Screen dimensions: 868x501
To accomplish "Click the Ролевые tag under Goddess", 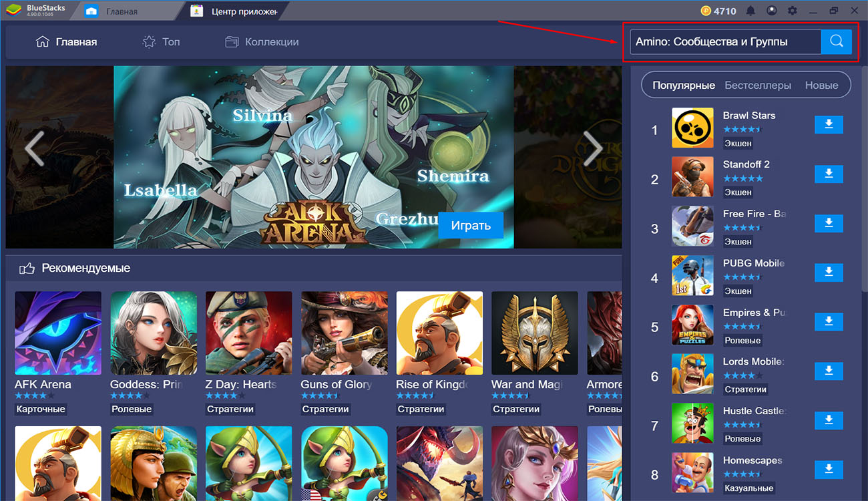I will (x=132, y=409).
